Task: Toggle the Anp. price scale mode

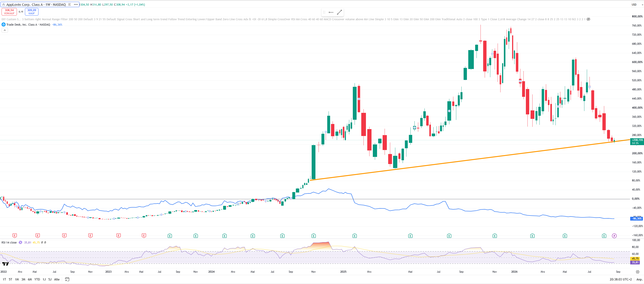Action: pos(639,279)
